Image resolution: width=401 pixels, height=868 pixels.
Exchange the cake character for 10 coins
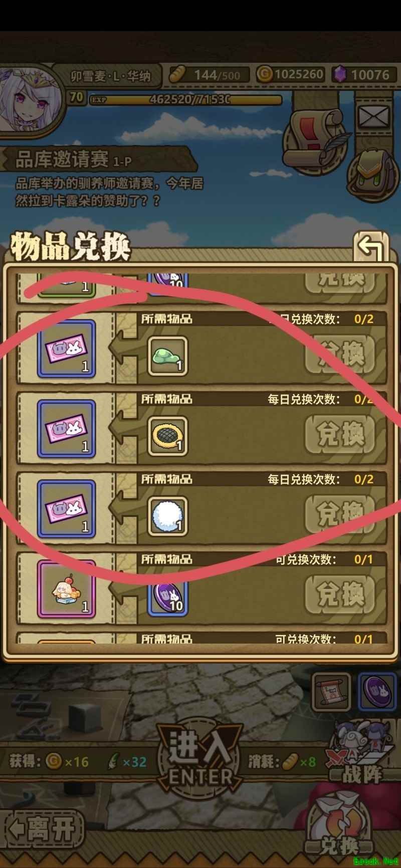341,594
